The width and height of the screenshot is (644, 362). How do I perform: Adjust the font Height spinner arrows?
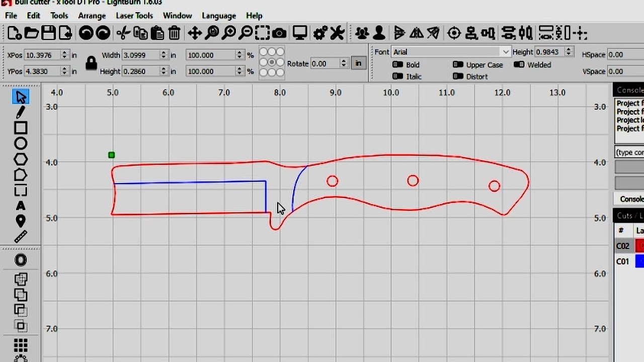569,52
